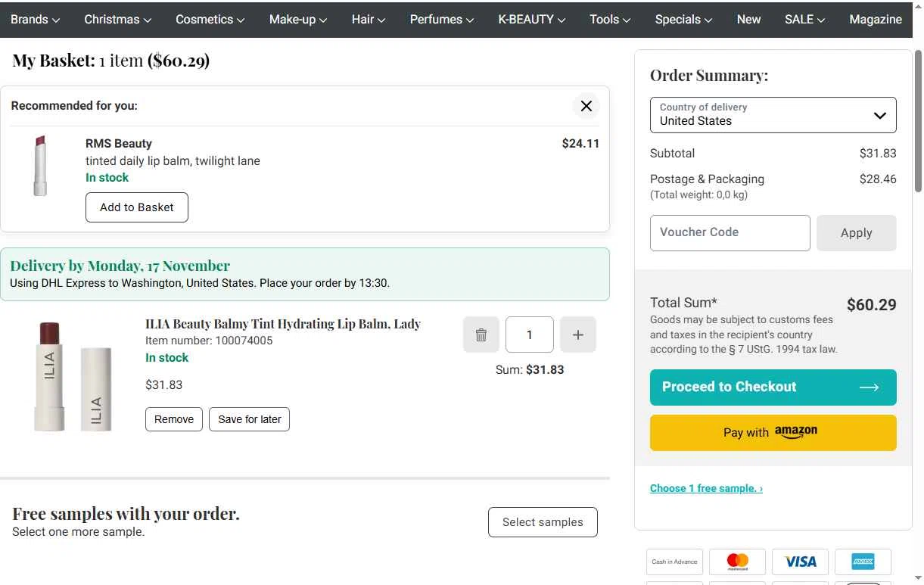
Task: Open the Magazine navigation item
Action: coord(876,20)
